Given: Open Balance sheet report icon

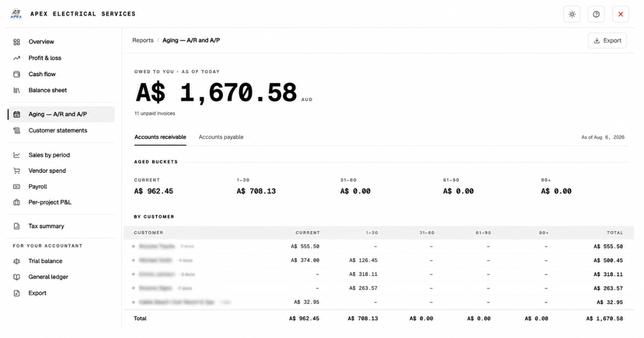Looking at the screenshot, I should point(17,90).
